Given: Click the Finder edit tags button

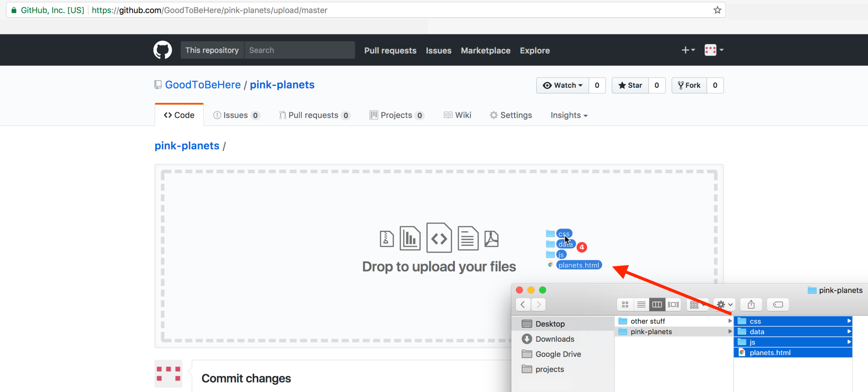Looking at the screenshot, I should (778, 304).
